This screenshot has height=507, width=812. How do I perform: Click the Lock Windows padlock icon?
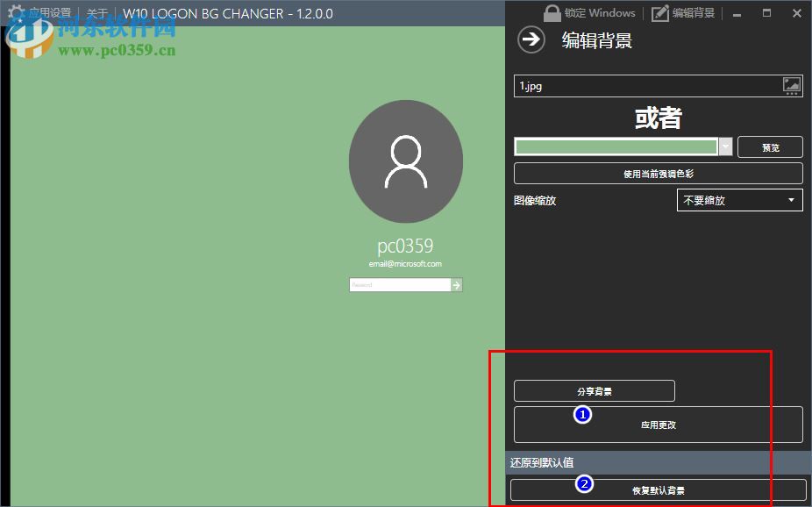coord(552,12)
